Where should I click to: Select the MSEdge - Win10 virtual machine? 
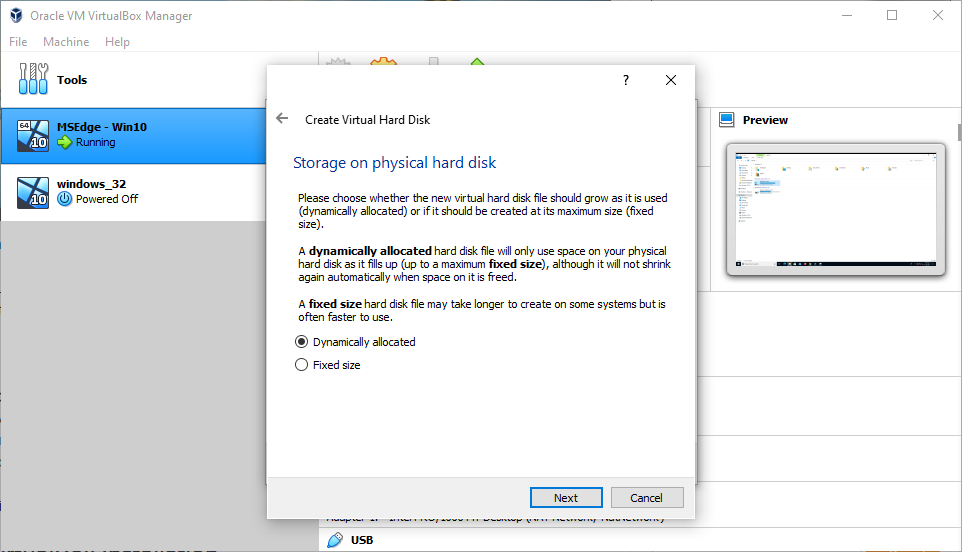pos(134,136)
